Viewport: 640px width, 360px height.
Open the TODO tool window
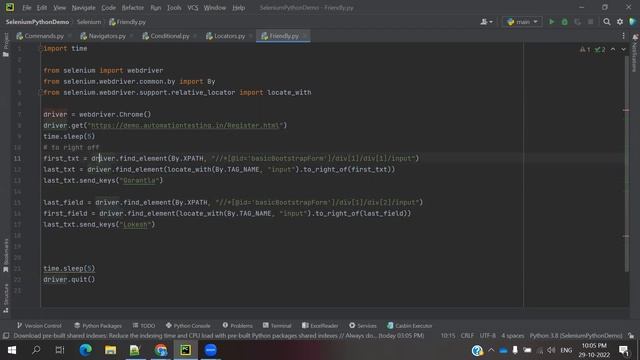144,326
